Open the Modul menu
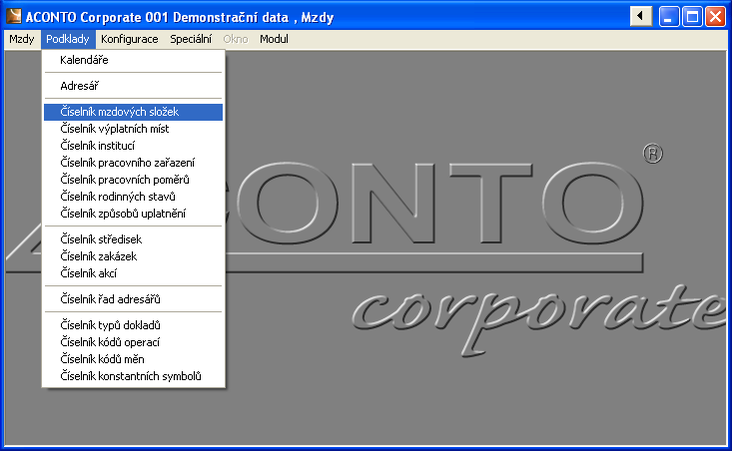The height and width of the screenshot is (451, 732). (274, 39)
